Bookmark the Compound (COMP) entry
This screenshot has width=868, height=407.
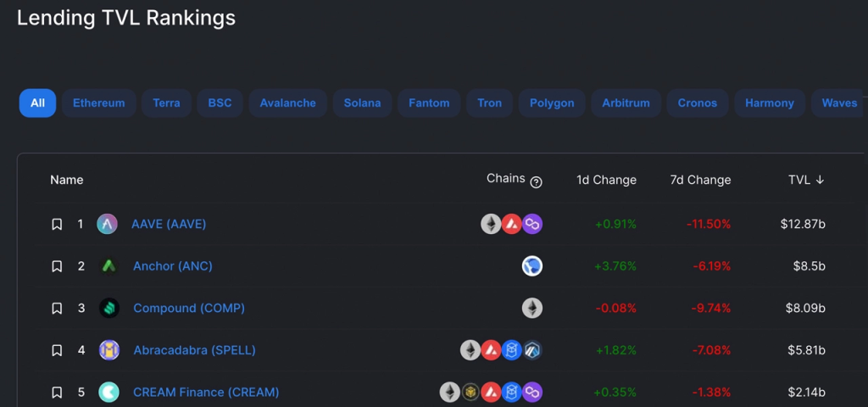57,309
